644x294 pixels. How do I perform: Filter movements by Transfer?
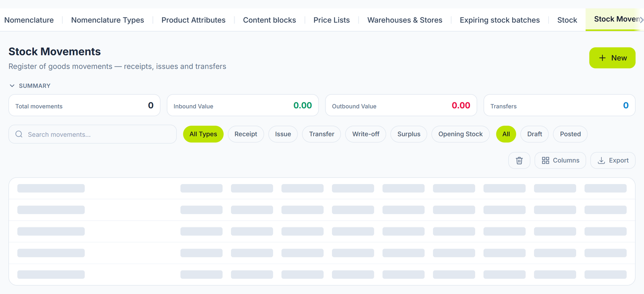322,134
